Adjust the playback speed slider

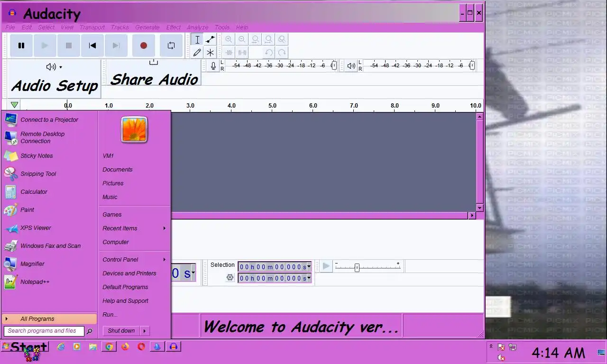click(x=357, y=267)
